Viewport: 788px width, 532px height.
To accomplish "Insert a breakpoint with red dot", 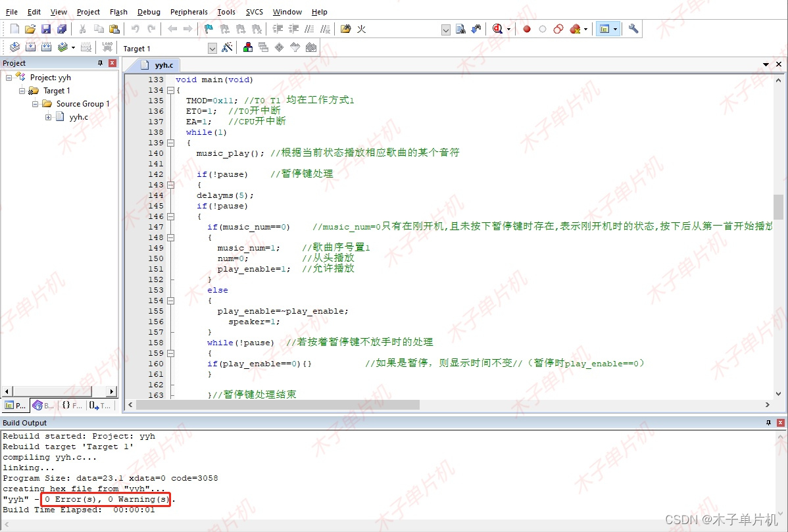I will (527, 29).
